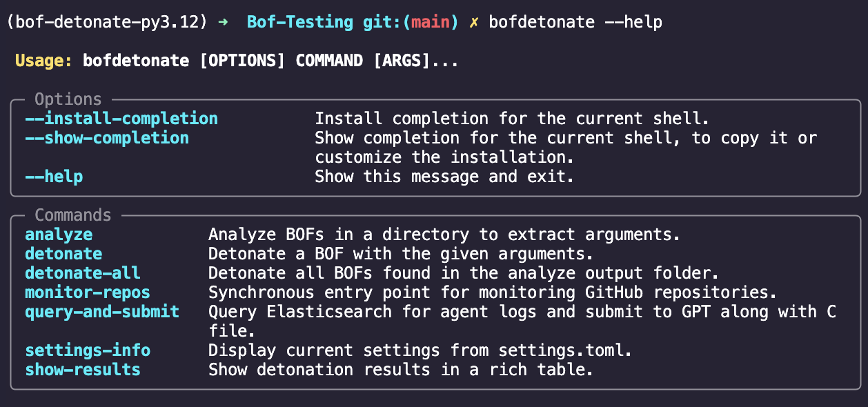Select the detonate command for a single BOF
Viewport: 868px width, 407px height.
coord(63,254)
